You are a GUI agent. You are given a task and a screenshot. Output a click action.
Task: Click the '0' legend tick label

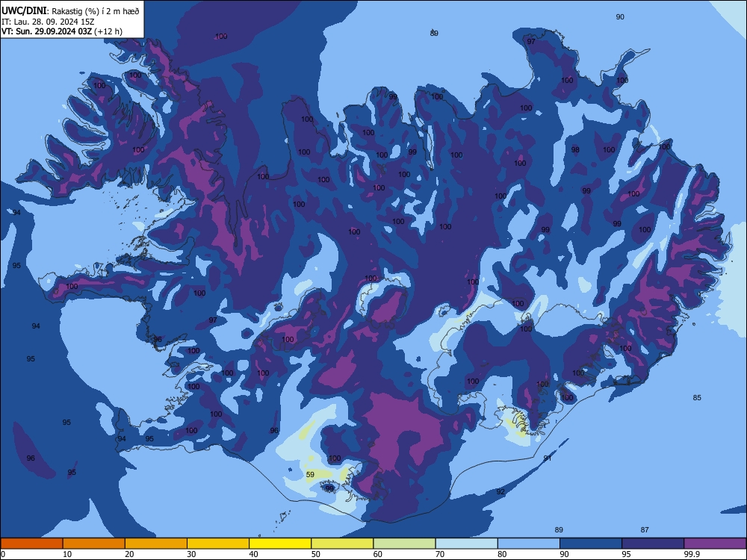[3, 554]
